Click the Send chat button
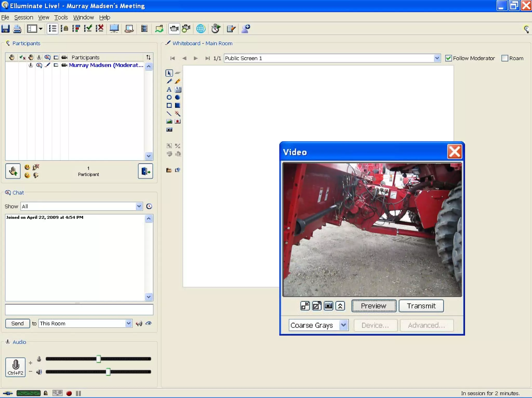 click(17, 323)
